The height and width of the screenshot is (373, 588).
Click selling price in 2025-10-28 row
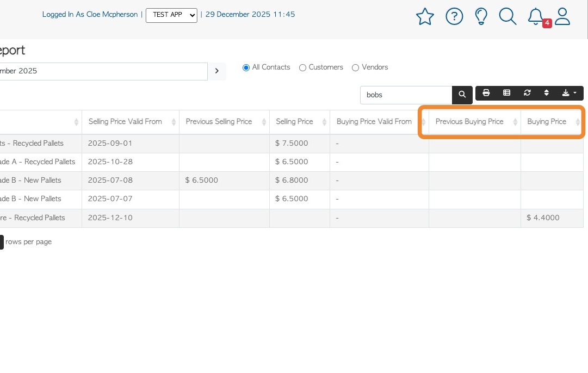click(x=292, y=162)
